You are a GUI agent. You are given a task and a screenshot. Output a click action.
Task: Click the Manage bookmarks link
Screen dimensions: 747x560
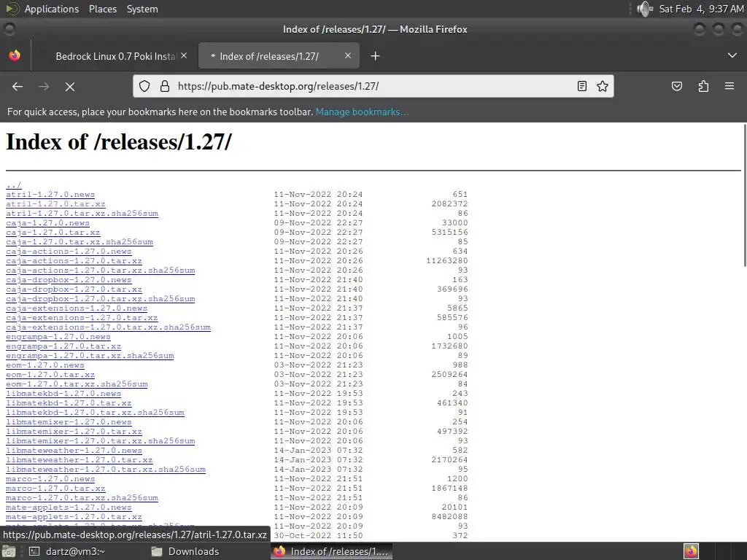(x=362, y=112)
